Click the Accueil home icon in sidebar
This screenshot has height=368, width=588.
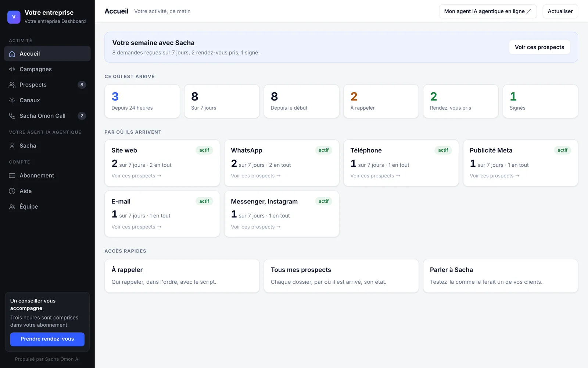pos(12,54)
